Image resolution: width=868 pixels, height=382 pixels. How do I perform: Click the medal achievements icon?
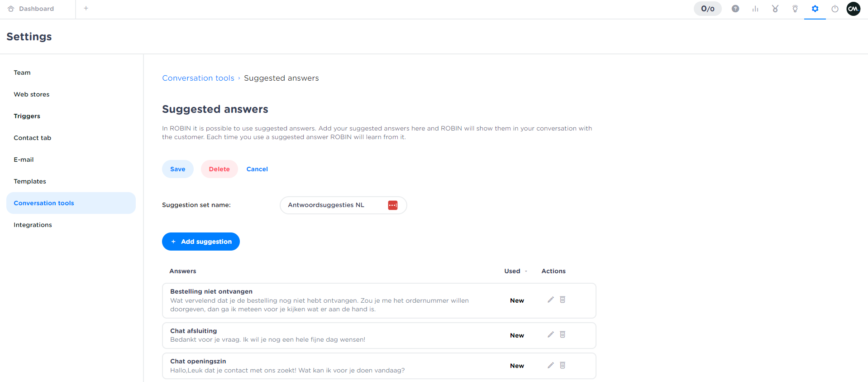click(775, 9)
